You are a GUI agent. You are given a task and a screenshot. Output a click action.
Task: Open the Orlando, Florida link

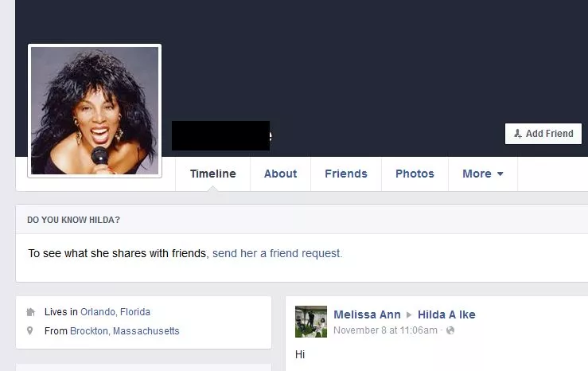[x=115, y=312]
